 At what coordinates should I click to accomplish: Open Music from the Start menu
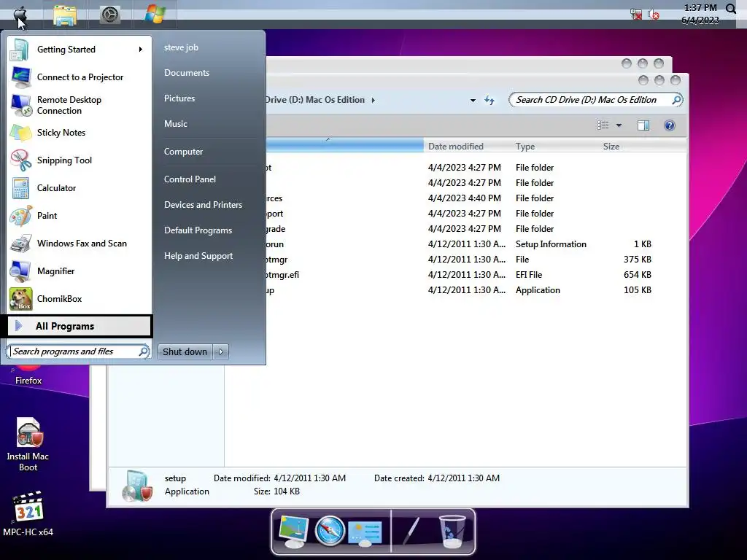point(176,124)
